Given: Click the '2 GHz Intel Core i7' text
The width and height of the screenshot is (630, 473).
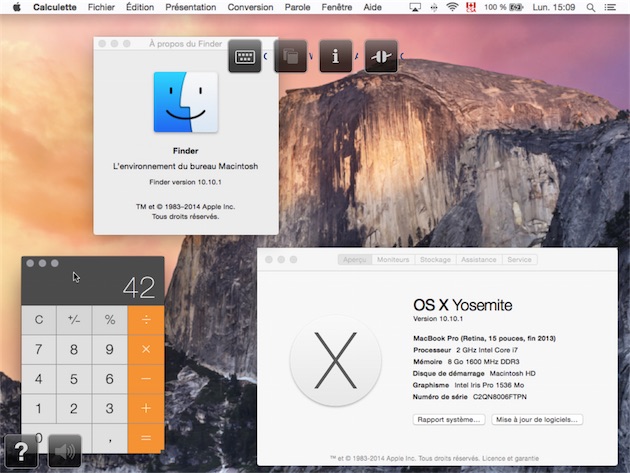Looking at the screenshot, I should pyautogui.click(x=487, y=350).
